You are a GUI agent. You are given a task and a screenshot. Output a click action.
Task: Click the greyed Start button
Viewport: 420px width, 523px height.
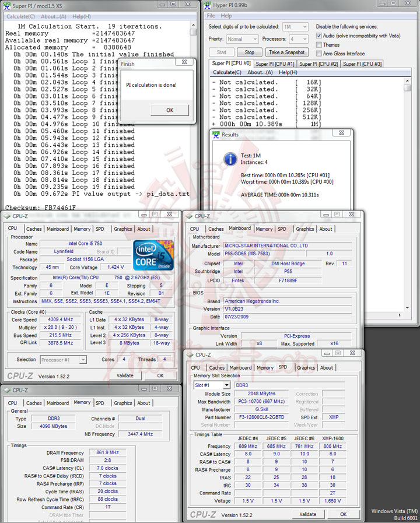click(222, 52)
